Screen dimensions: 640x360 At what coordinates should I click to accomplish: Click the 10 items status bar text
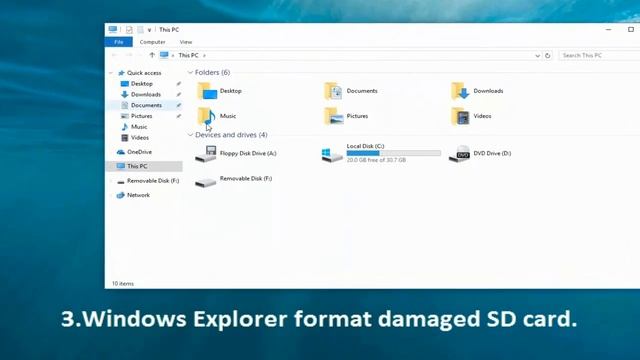tap(123, 283)
